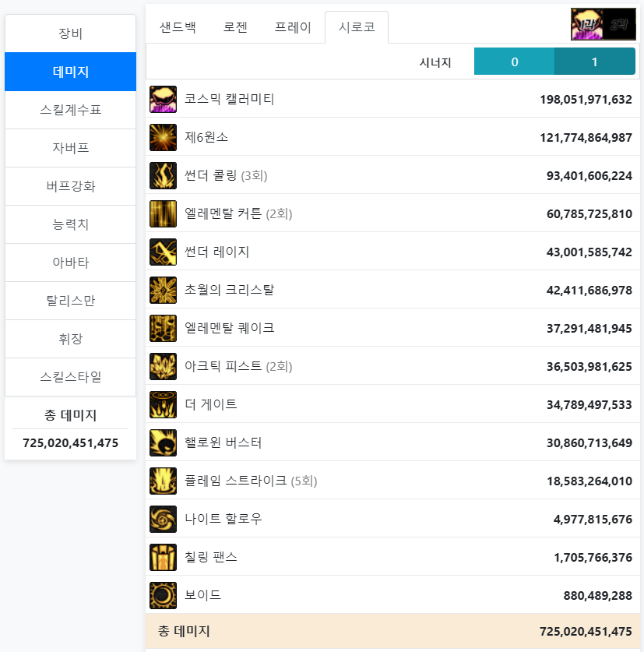Click the 엘레멘탈 퀘이크 skill icon
This screenshot has width=644, height=652.
(163, 329)
